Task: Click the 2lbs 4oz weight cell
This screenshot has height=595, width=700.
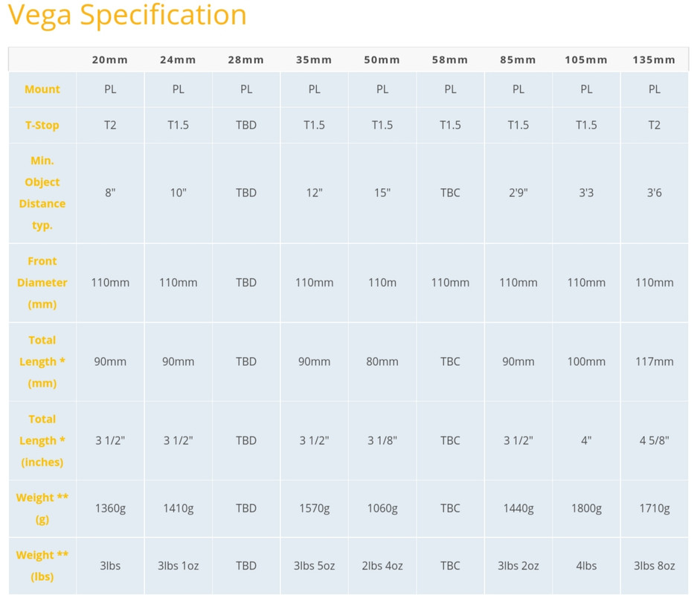Action: [382, 565]
